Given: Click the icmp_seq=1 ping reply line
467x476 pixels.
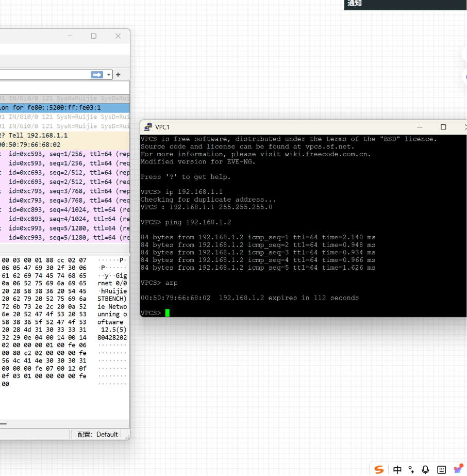Looking at the screenshot, I should click(x=258, y=237).
